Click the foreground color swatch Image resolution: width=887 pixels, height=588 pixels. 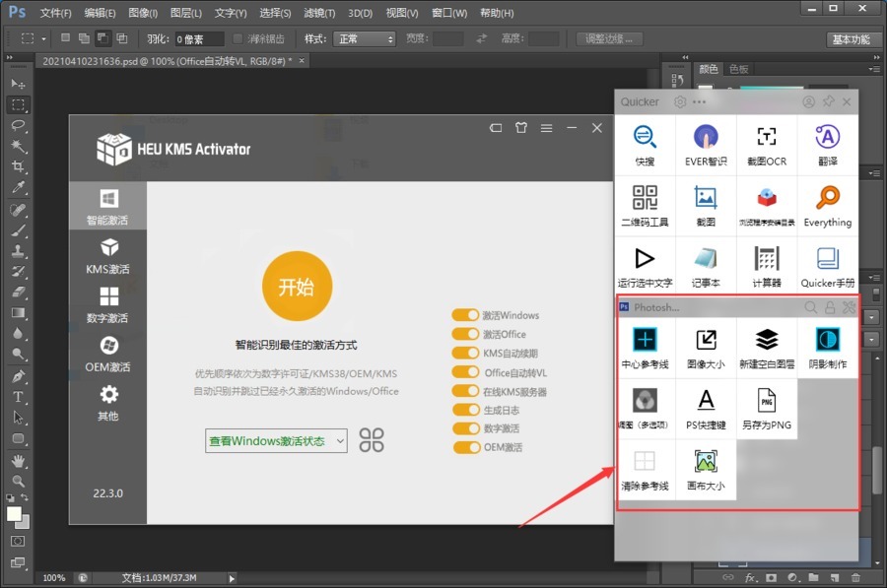pos(14,513)
